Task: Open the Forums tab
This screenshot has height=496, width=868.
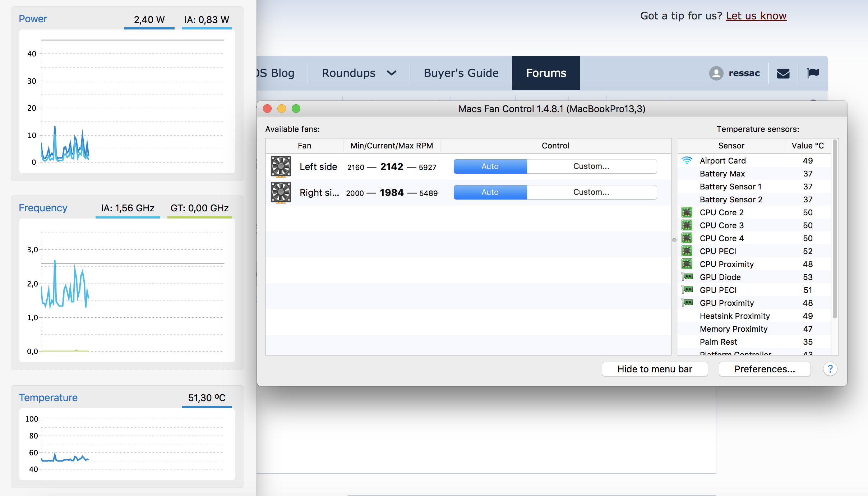Action: pos(546,73)
